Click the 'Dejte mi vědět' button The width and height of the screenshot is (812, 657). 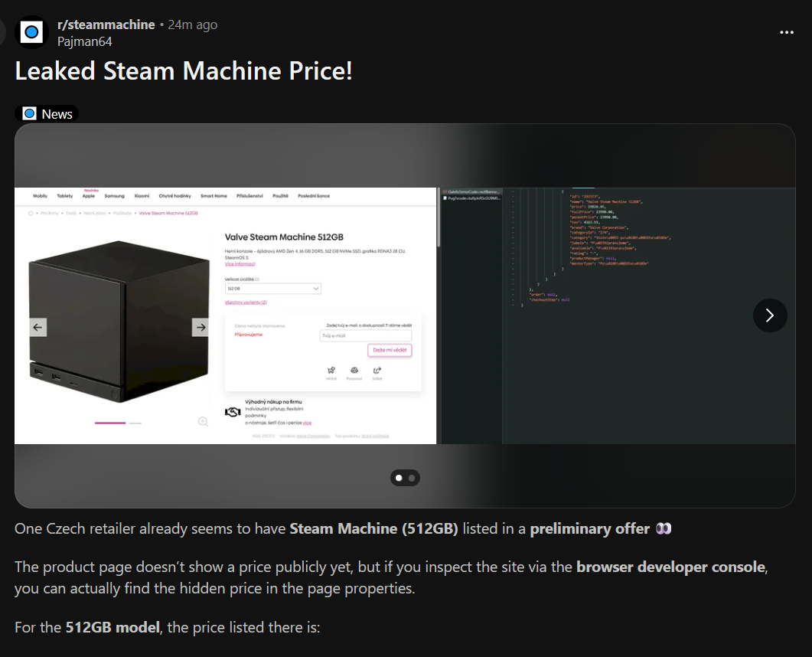pyautogui.click(x=390, y=350)
